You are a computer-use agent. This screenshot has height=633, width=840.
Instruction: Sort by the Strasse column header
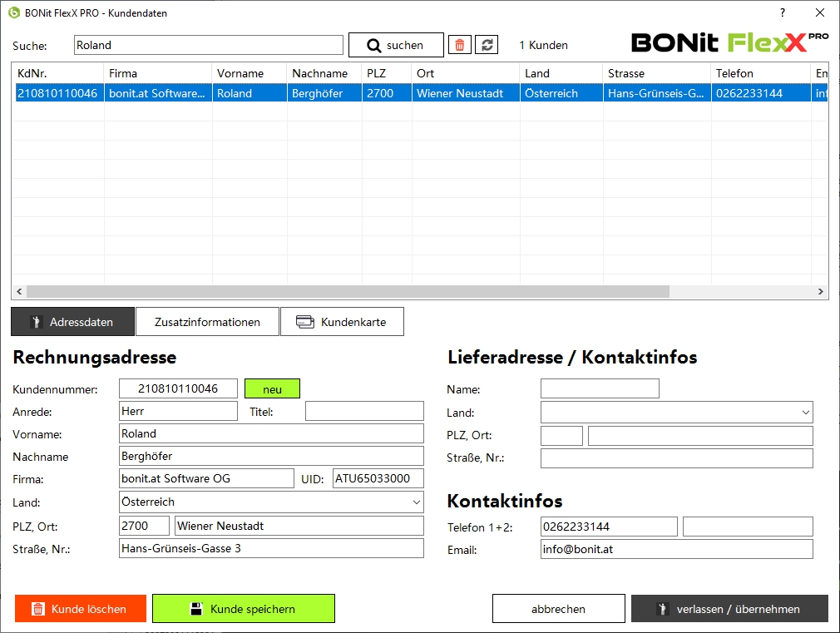tap(657, 73)
